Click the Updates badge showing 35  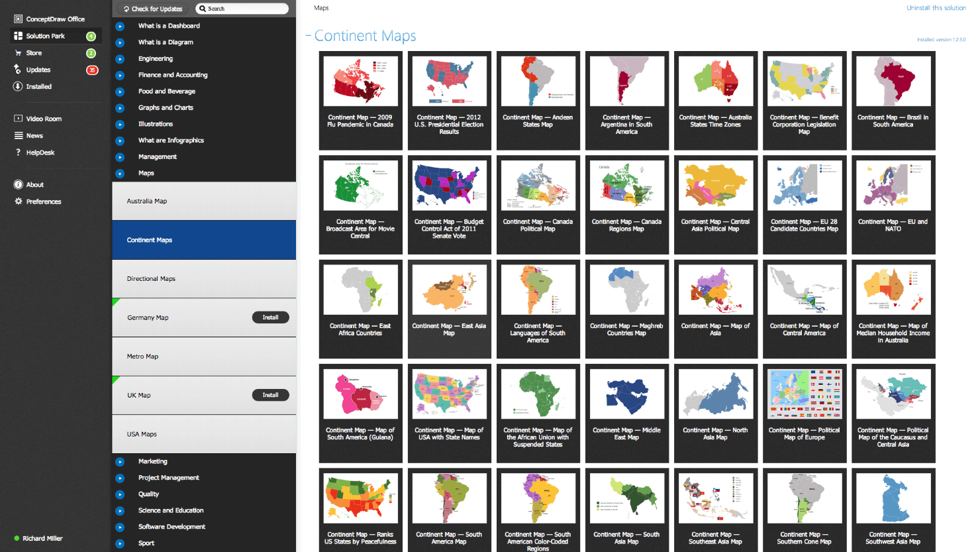pyautogui.click(x=92, y=70)
